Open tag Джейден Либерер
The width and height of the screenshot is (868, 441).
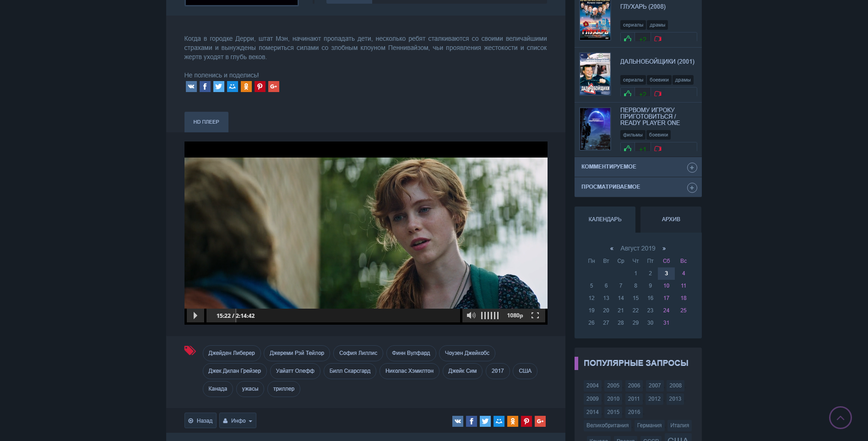pyautogui.click(x=232, y=353)
